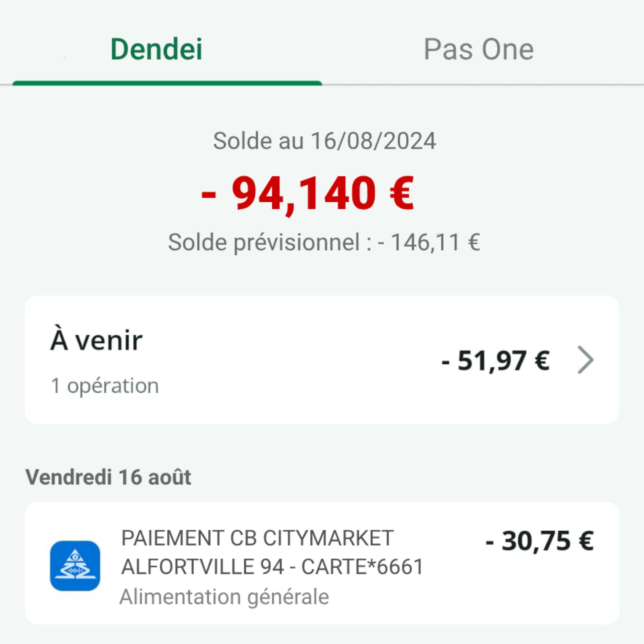
Task: Switch to the Dendei account tab
Action: (x=156, y=49)
